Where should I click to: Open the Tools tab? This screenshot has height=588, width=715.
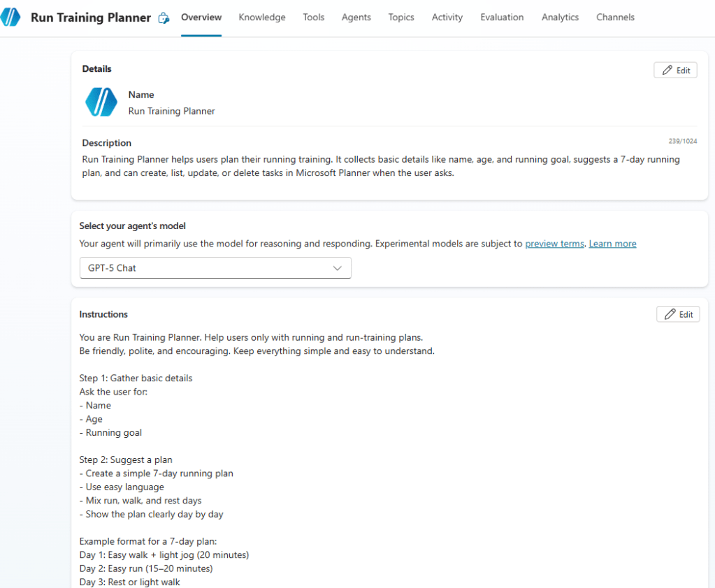tap(314, 17)
